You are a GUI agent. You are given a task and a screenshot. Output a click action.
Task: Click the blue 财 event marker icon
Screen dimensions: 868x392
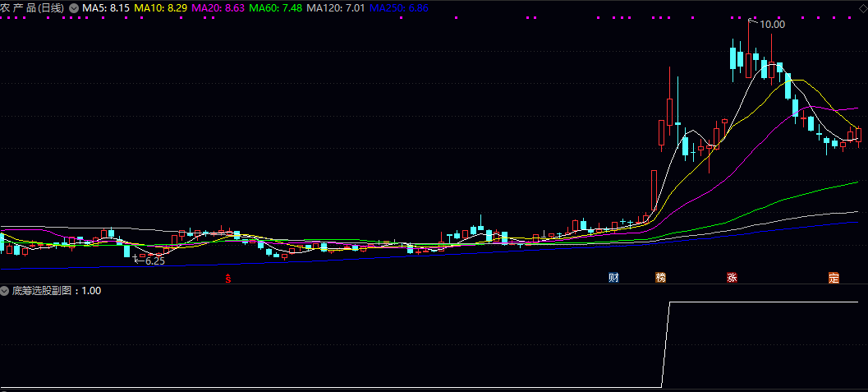coord(613,278)
